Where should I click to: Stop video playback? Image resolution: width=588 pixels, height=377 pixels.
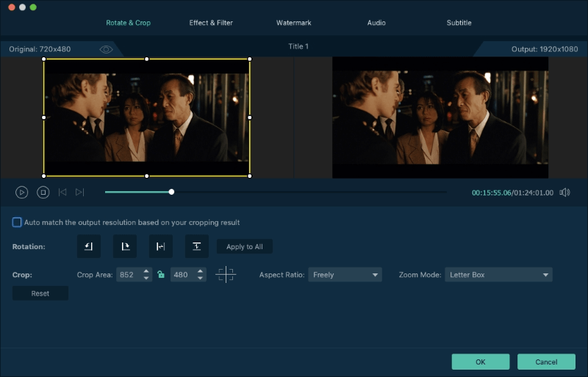pos(43,193)
